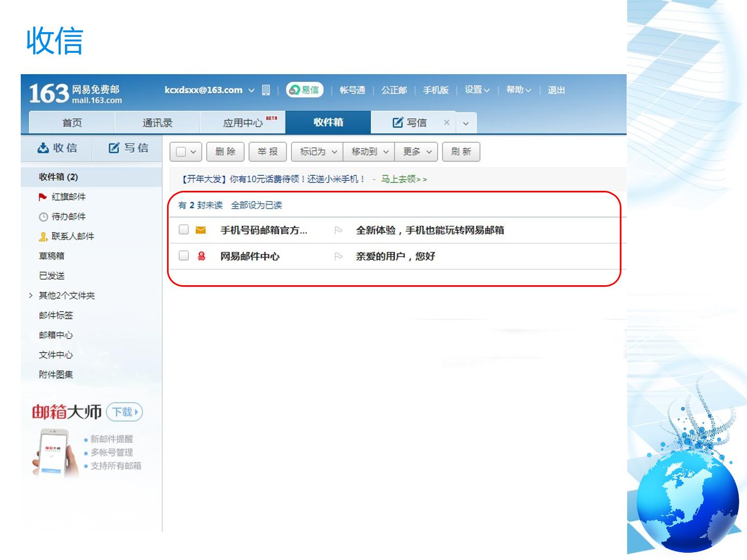
Task: Open the 收件箱 (2) folder
Action: click(x=91, y=177)
